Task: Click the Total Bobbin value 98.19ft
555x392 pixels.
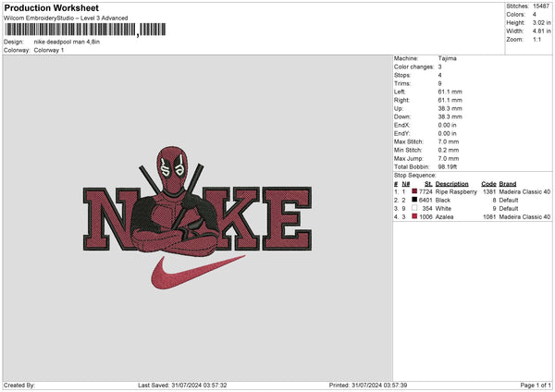Action: point(448,166)
